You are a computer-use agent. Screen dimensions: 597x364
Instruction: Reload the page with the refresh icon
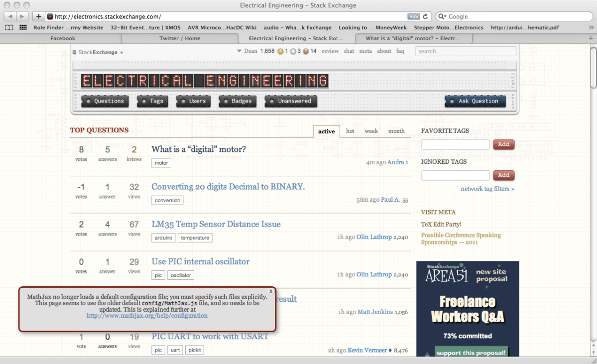pyautogui.click(x=425, y=16)
